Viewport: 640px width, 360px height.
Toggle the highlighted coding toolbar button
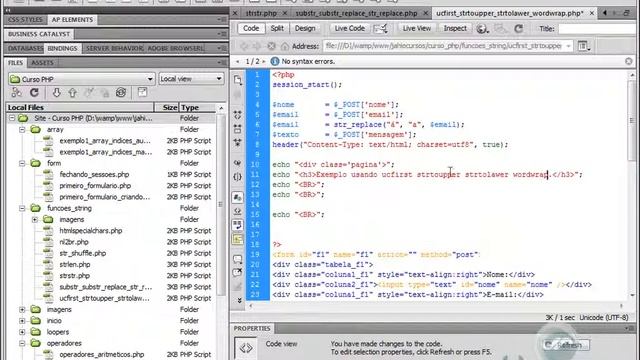tap(238, 239)
